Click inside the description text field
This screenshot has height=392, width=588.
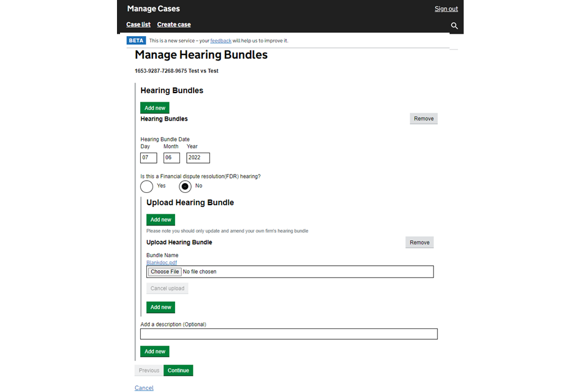(288, 334)
